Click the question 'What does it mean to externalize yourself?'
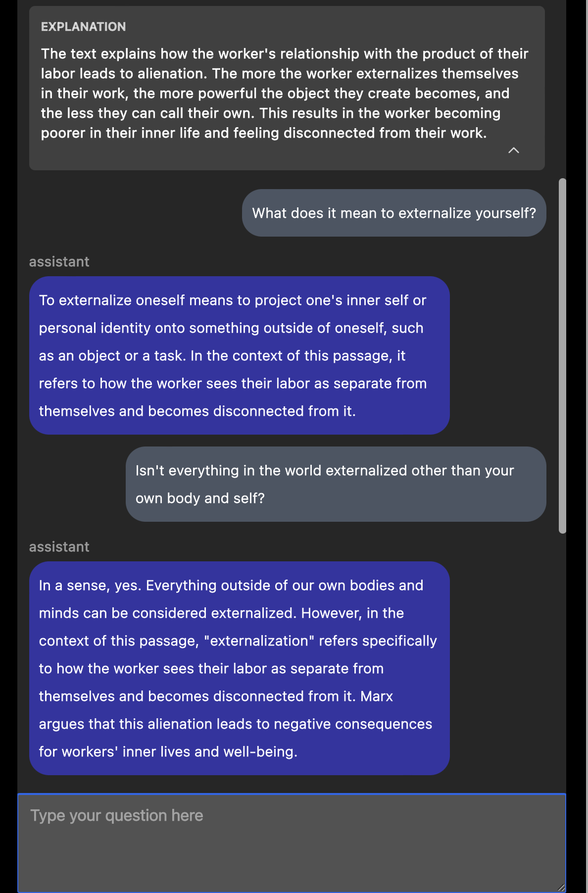The height and width of the screenshot is (893, 588). click(393, 213)
